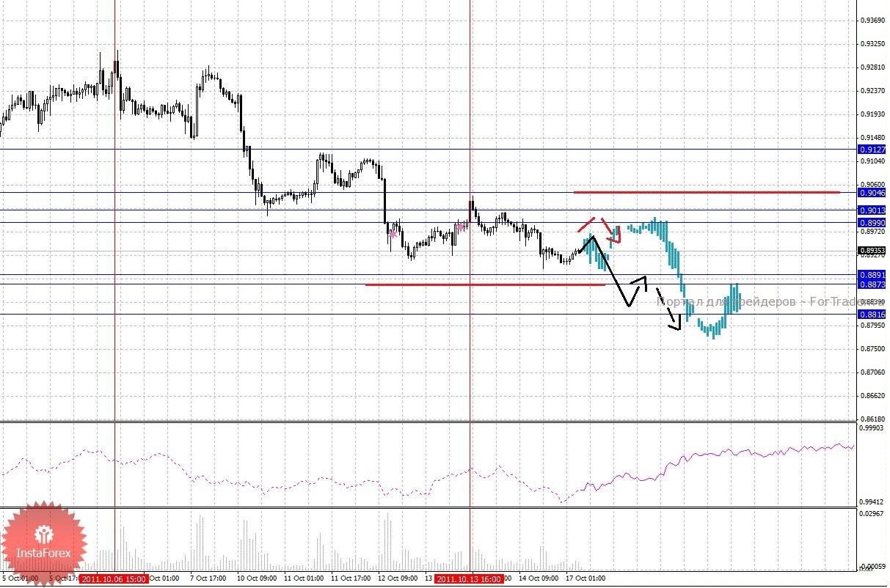Screen dimensions: 890x588
Task: Click the red 2011.10.06 15:00 date label
Action: click(x=114, y=578)
